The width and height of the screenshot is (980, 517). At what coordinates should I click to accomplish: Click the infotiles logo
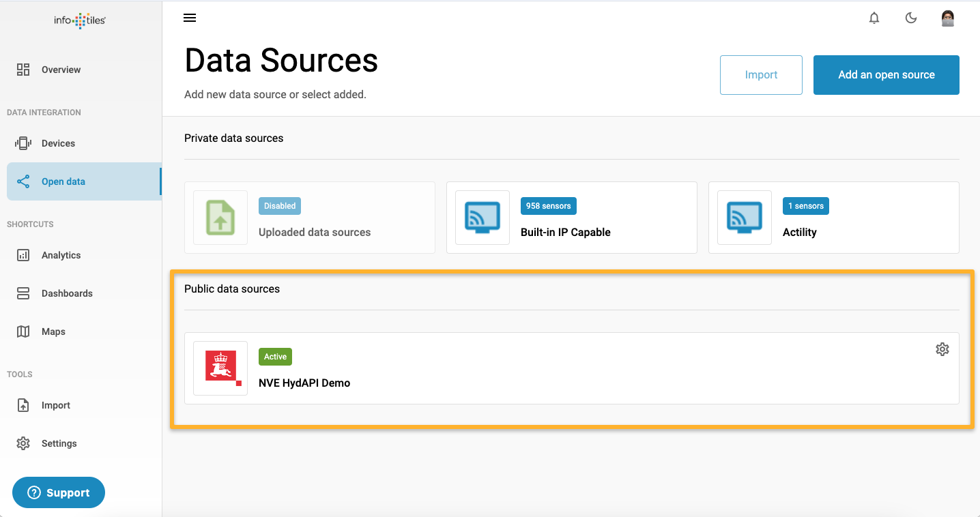(x=80, y=20)
